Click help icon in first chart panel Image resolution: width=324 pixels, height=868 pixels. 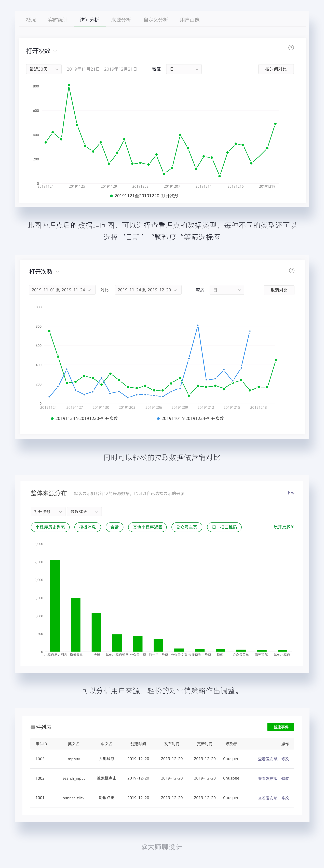coord(291,47)
